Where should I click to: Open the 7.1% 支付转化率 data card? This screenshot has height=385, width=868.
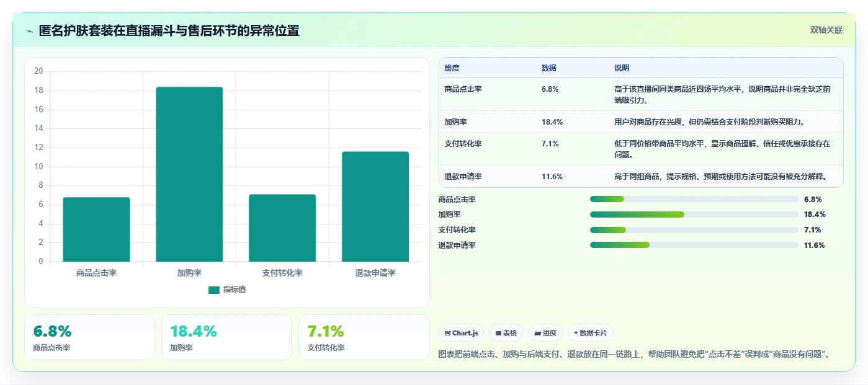[364, 337]
